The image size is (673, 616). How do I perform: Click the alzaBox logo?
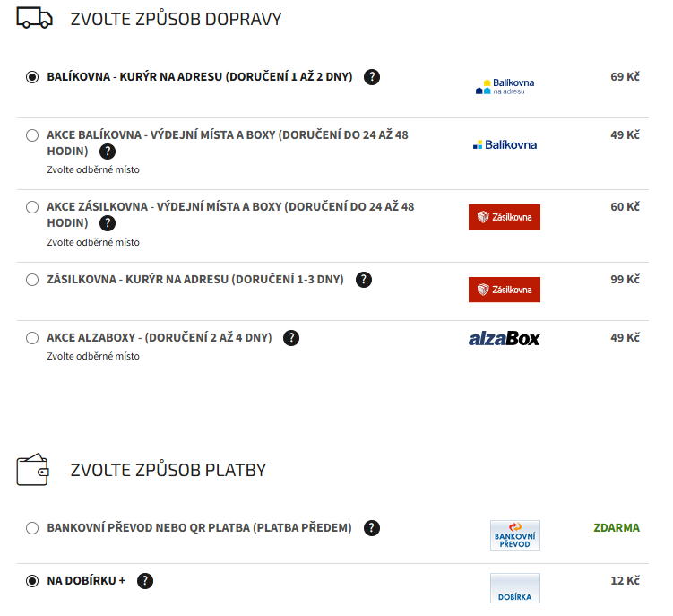click(504, 339)
